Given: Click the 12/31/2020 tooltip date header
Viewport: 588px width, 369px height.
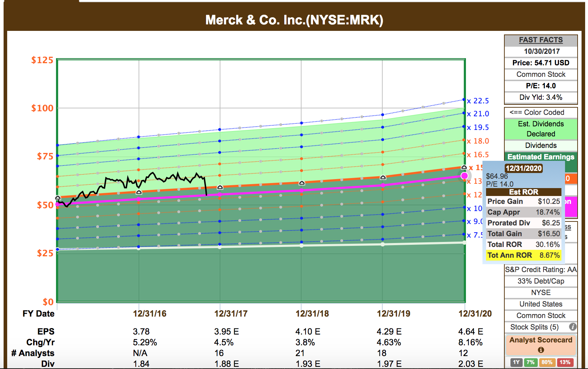Looking at the screenshot, I should tap(523, 168).
